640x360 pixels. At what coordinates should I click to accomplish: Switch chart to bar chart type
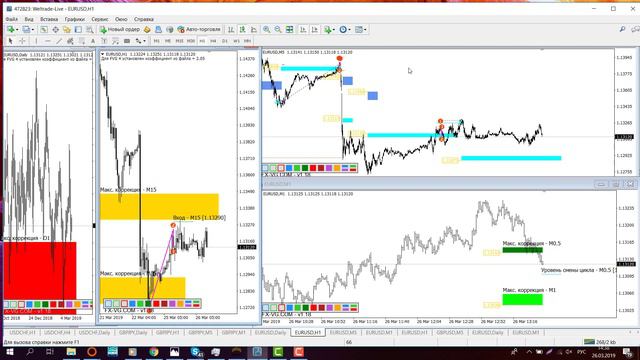(231, 29)
